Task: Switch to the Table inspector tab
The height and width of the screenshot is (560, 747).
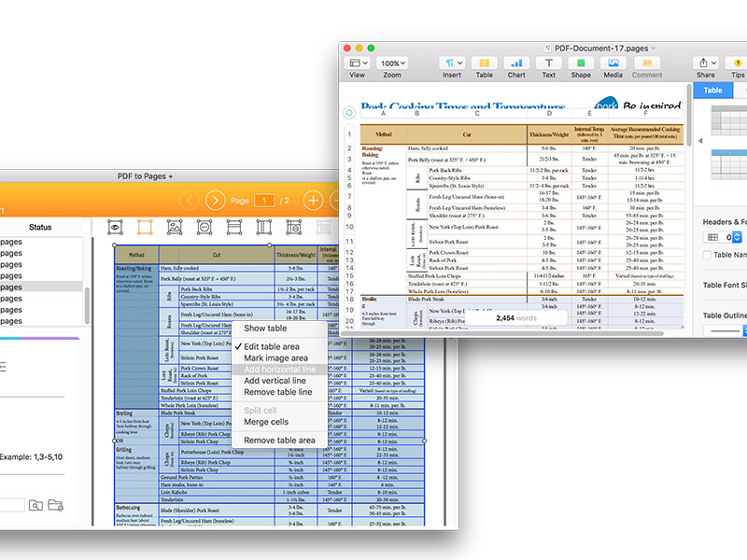Action: [x=713, y=90]
